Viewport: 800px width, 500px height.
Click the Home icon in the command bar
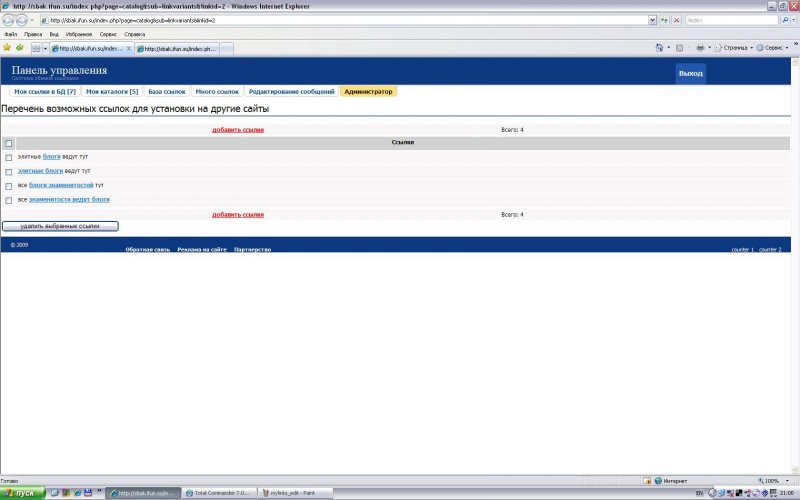click(661, 47)
